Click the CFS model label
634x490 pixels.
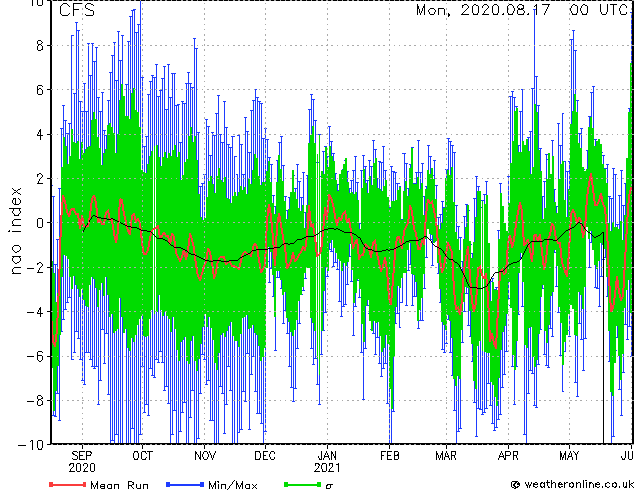[x=77, y=10]
